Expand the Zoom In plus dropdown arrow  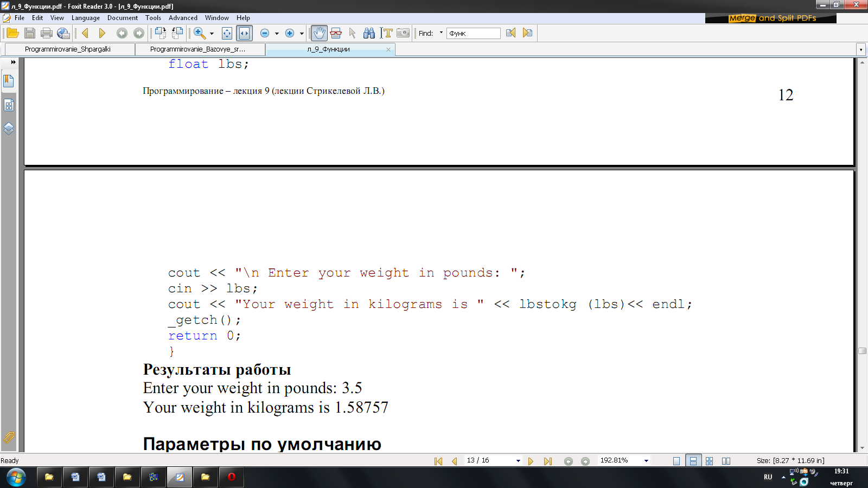[x=302, y=34]
